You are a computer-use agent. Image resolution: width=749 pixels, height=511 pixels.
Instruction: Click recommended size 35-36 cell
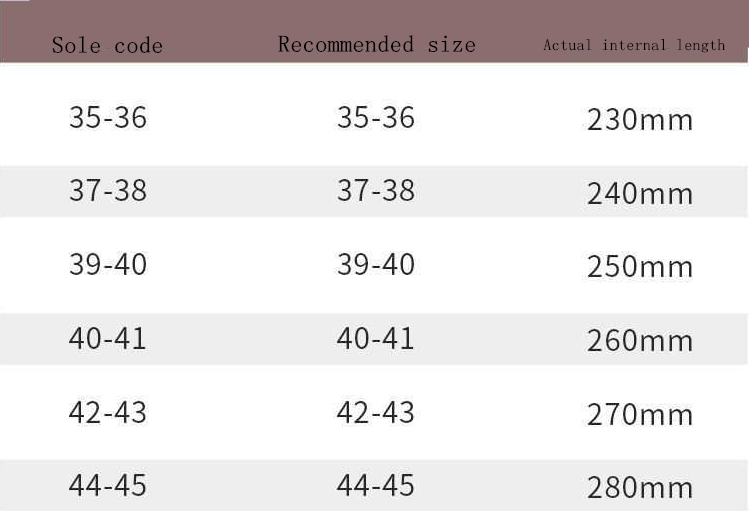coord(375,117)
